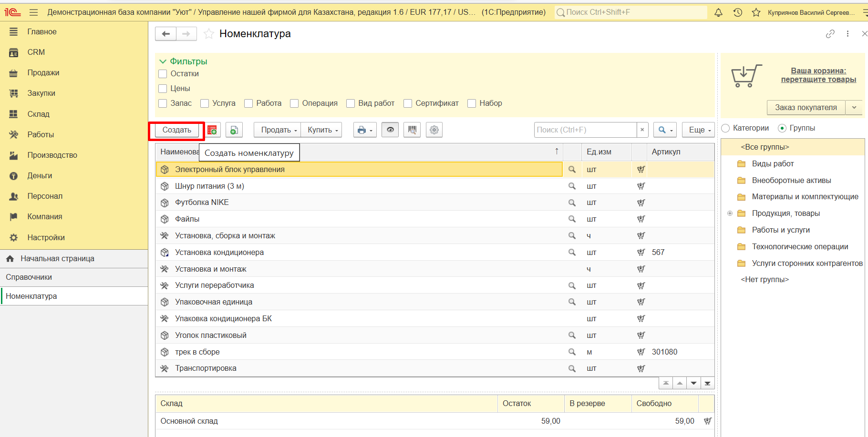Open the Еще dropdown menu
The height and width of the screenshot is (437, 868).
699,130
